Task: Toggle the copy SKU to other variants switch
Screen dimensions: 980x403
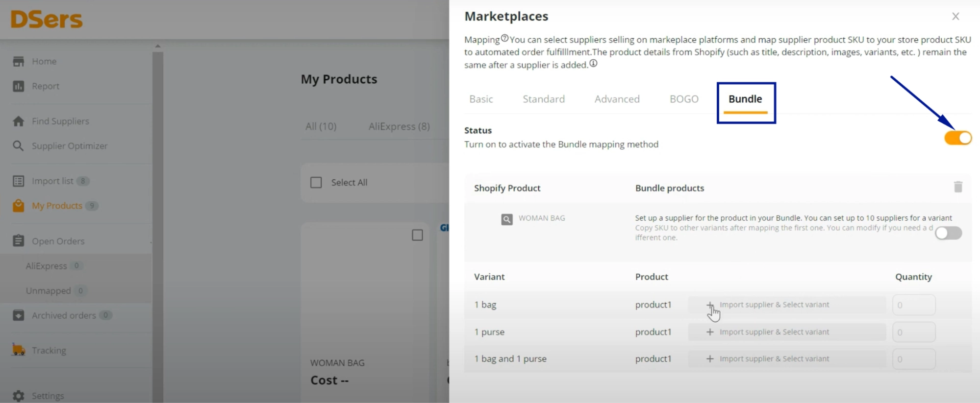Action: click(x=948, y=233)
